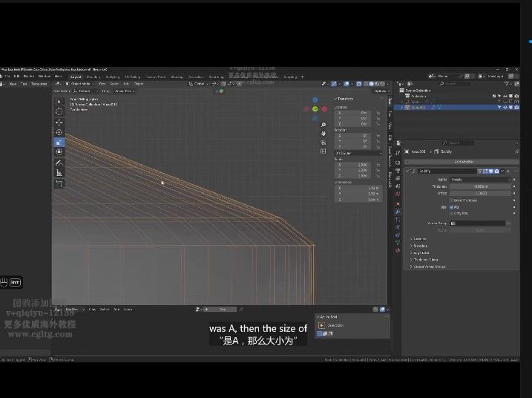The image size is (532, 398).
Task: Switch to the Sculpting workspace tab
Action: point(112,76)
